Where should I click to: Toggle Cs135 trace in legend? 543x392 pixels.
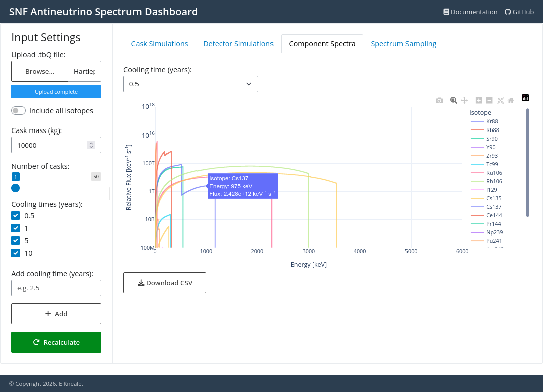(486, 198)
